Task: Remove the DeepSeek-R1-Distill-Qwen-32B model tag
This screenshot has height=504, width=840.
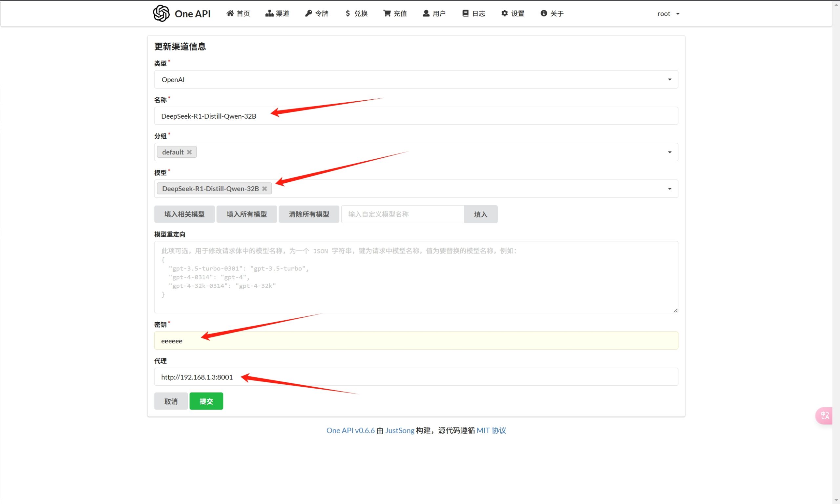Action: [264, 189]
